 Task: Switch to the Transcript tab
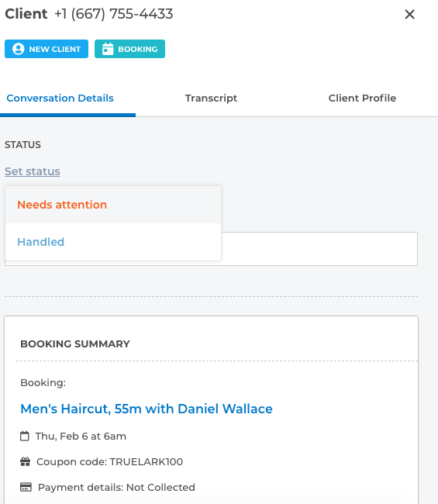pyautogui.click(x=211, y=98)
